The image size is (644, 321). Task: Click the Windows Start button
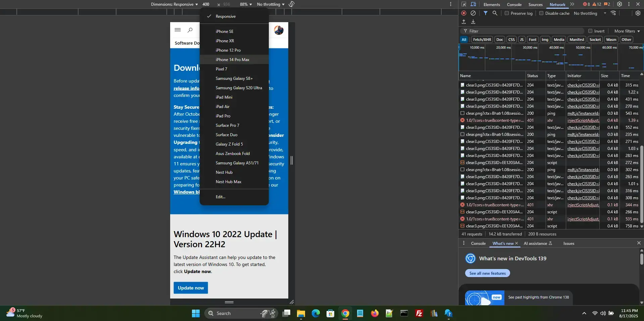196,313
